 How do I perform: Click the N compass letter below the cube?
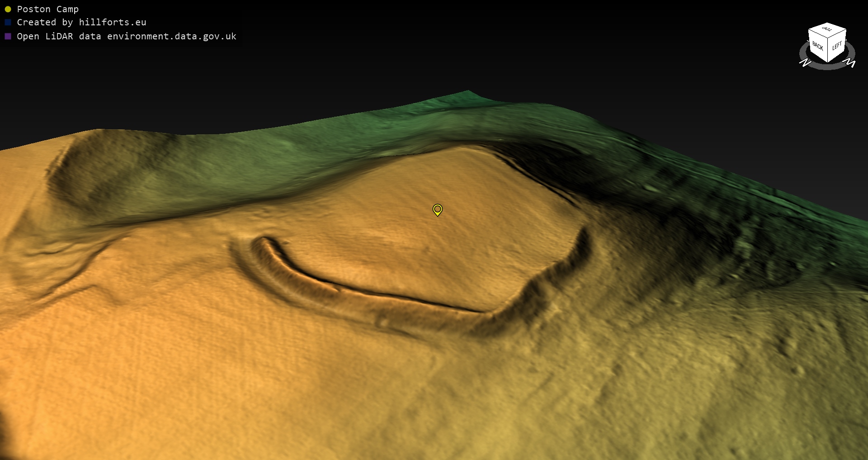click(805, 63)
